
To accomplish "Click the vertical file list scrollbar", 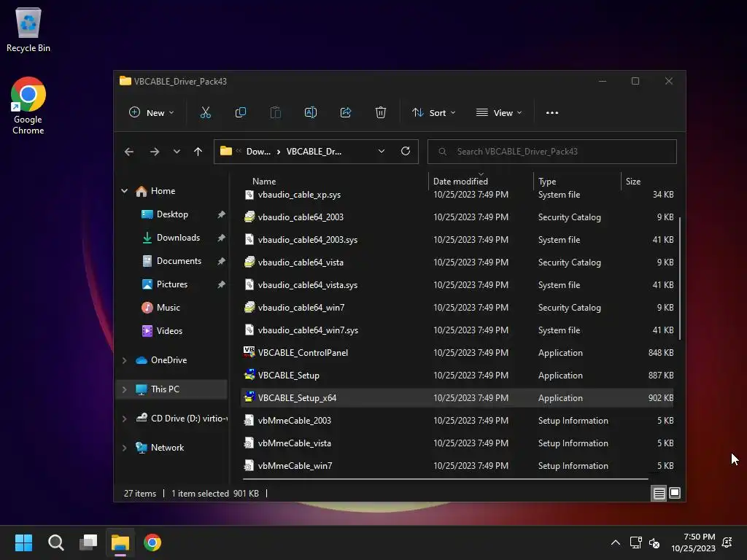I will [x=680, y=279].
